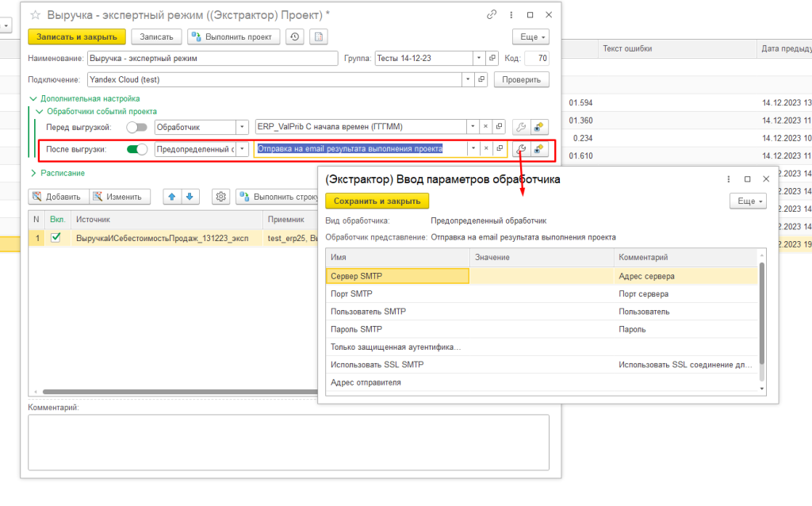Click into the 'Комментарий' text area
The image size is (812, 506).
[288, 443]
